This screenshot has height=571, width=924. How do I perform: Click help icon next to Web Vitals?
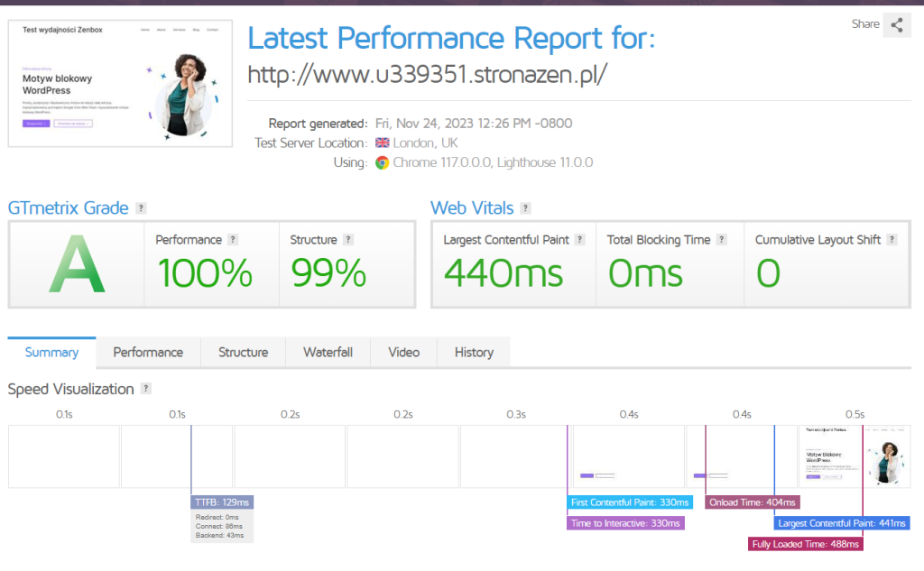coord(526,208)
